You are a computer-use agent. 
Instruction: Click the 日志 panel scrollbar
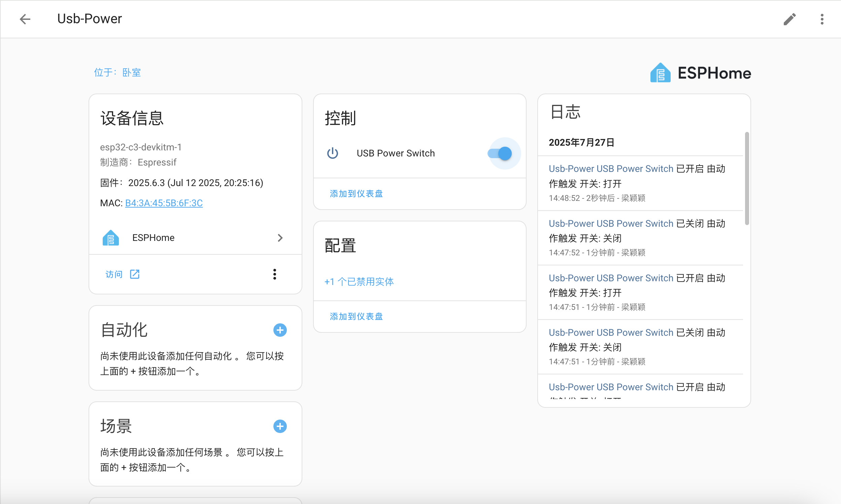pos(746,179)
